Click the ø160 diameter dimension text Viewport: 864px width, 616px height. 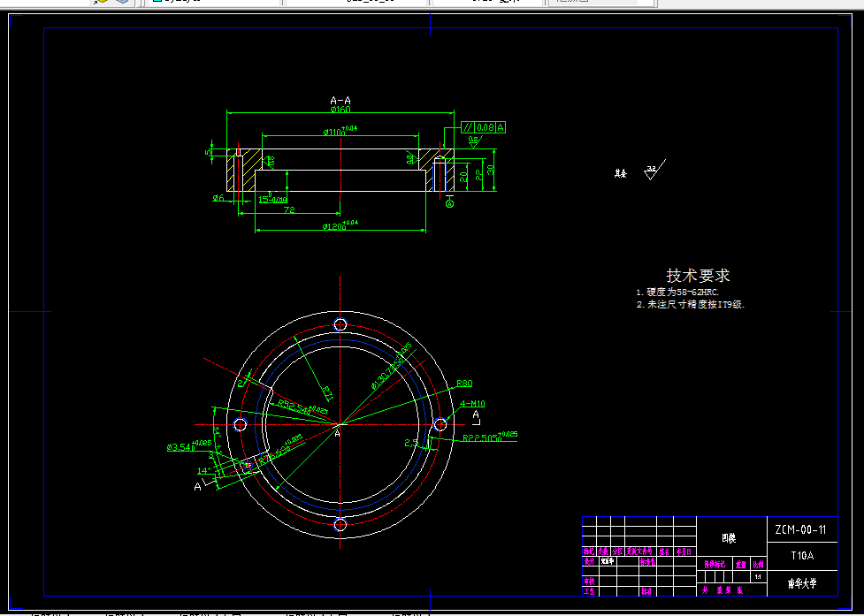coord(340,109)
